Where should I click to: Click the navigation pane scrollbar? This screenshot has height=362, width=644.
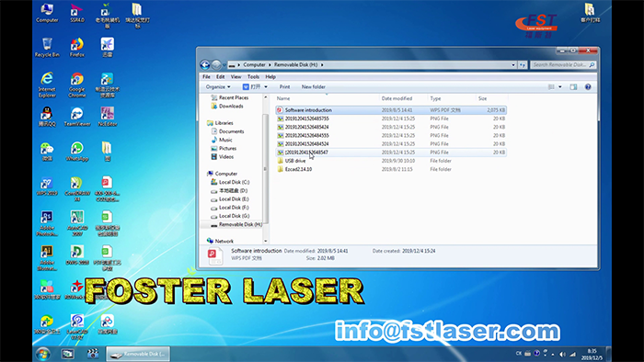pyautogui.click(x=265, y=169)
